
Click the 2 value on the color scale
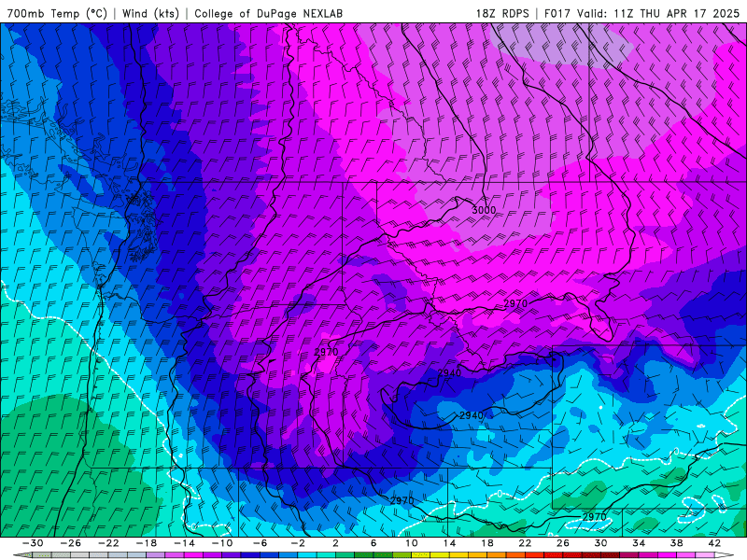tap(335, 543)
